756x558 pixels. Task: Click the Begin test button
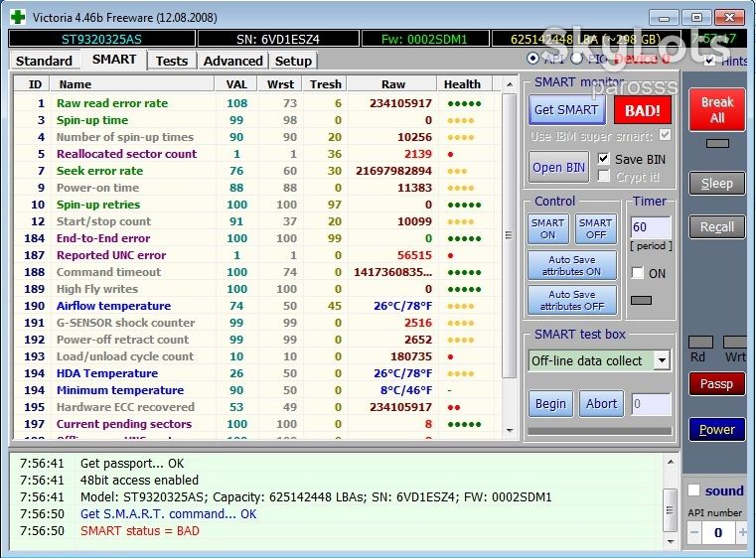click(550, 403)
